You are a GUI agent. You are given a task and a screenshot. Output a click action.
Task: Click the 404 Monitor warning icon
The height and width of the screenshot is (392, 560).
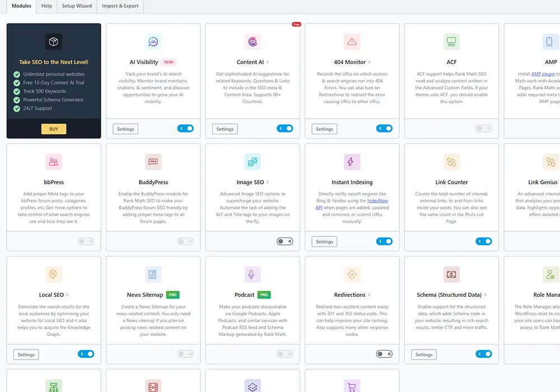pos(352,42)
